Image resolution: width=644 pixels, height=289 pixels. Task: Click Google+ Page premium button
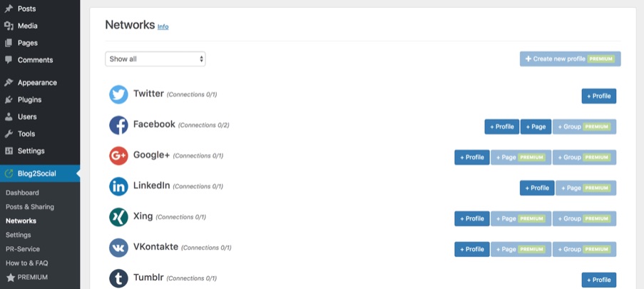coord(521,158)
